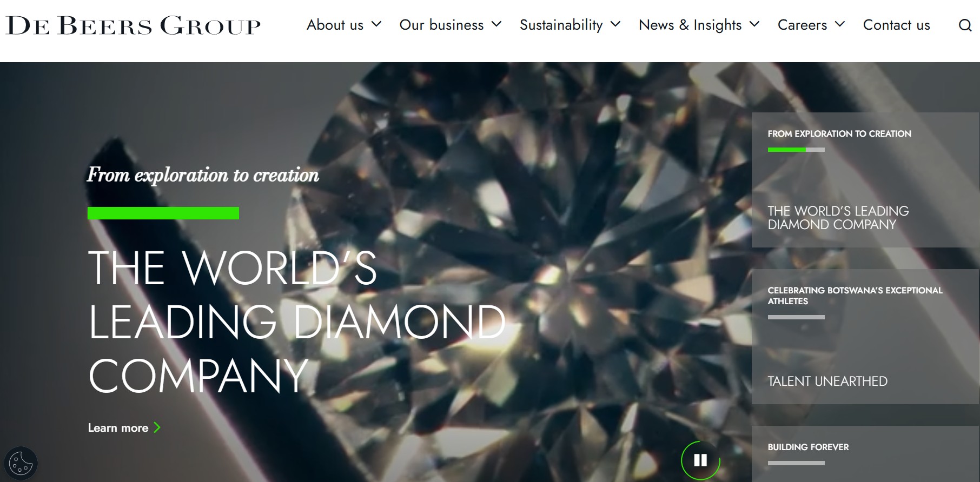This screenshot has height=482, width=980.
Task: Click the progress bar under From Exploration to Creation
Action: (796, 150)
